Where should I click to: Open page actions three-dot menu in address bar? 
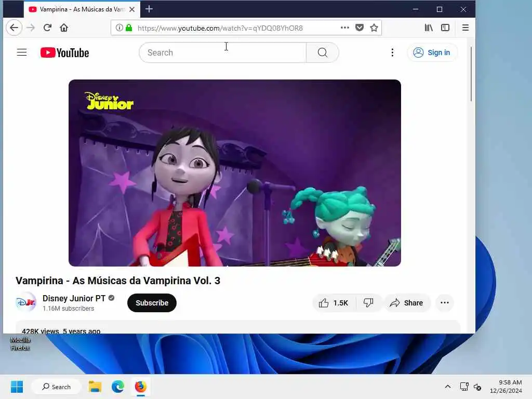click(345, 28)
